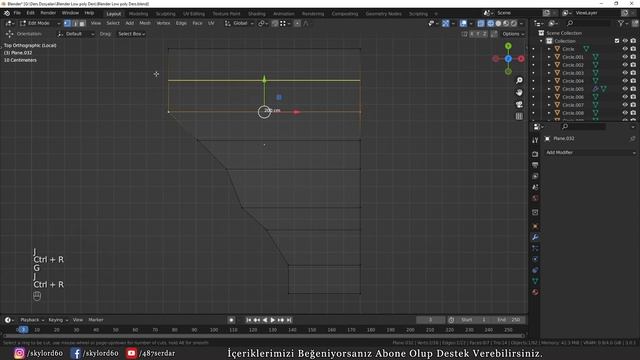
Task: Toggle Collection exclude checkbox
Action: click(x=617, y=41)
